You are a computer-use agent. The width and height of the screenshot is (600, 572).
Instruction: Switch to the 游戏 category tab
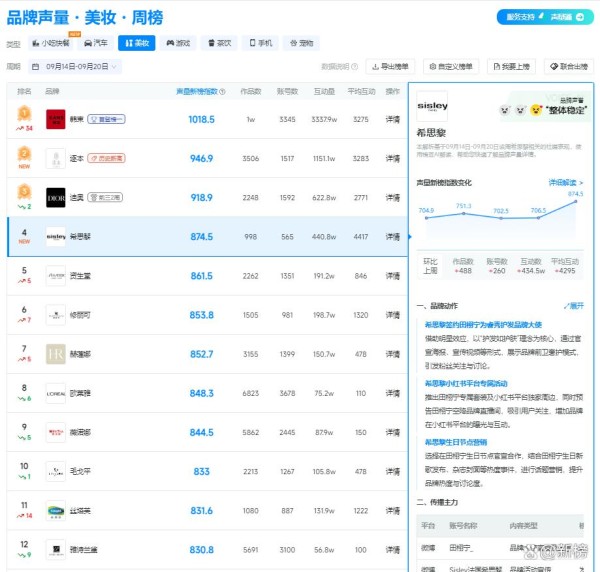click(178, 43)
